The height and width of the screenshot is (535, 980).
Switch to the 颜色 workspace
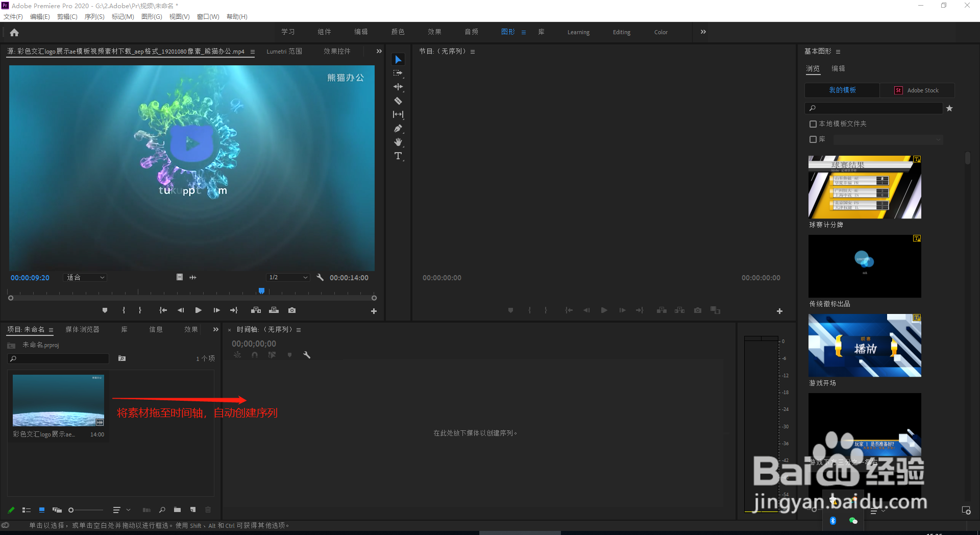[x=398, y=32]
